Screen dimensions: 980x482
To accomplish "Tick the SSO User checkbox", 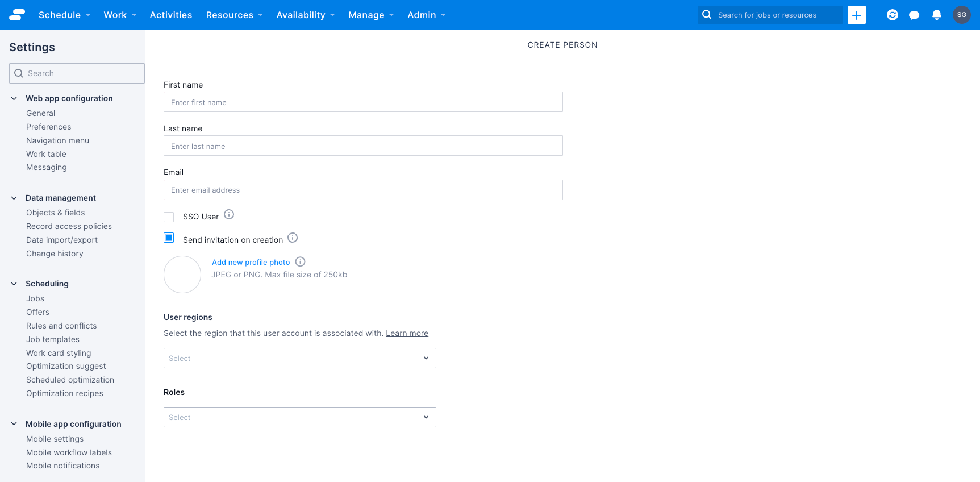I will pos(169,217).
